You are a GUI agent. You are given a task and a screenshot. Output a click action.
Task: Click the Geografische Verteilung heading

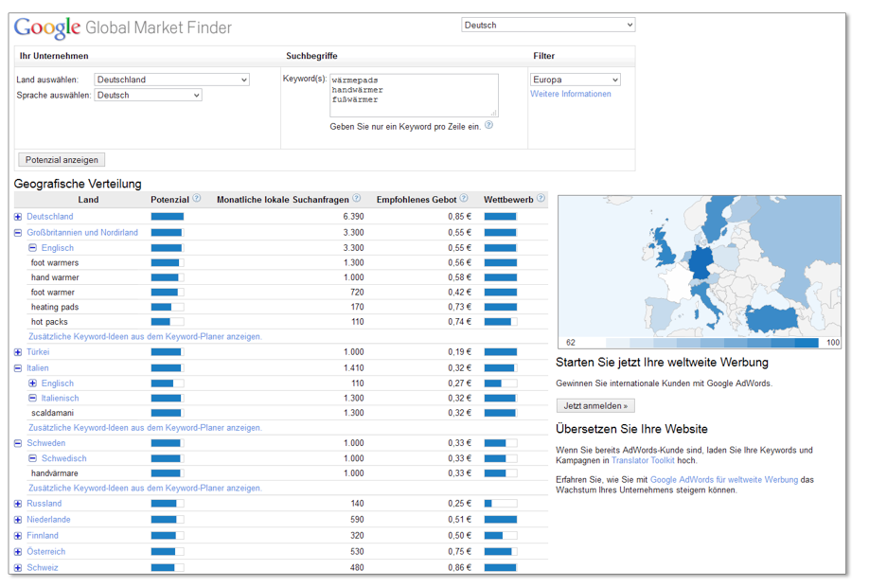click(78, 184)
